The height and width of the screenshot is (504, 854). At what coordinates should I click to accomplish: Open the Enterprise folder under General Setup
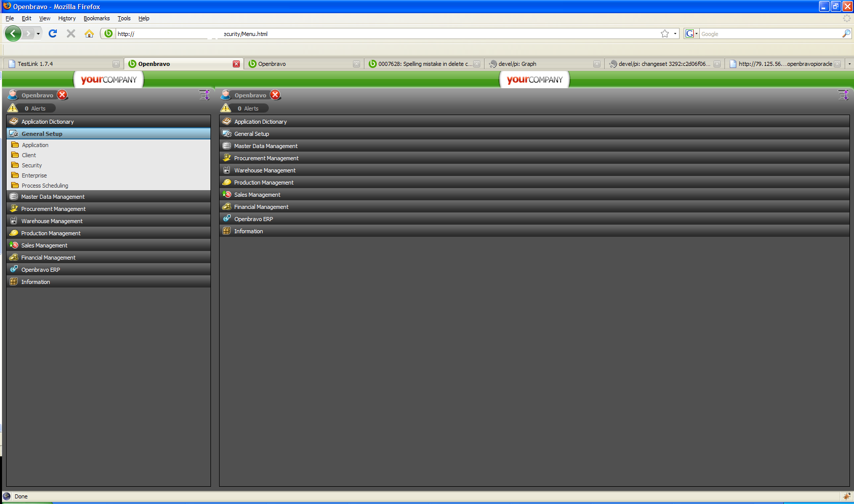click(x=34, y=175)
